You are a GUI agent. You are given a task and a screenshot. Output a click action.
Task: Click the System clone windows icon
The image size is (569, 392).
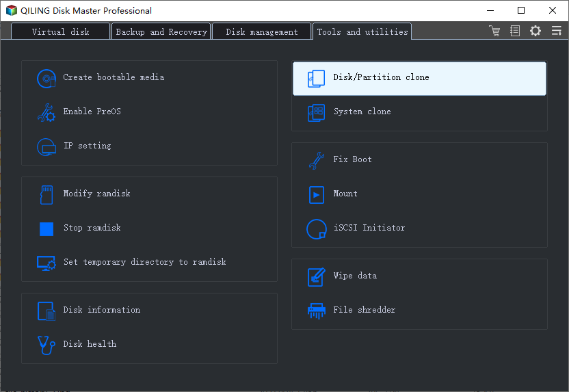[317, 112]
